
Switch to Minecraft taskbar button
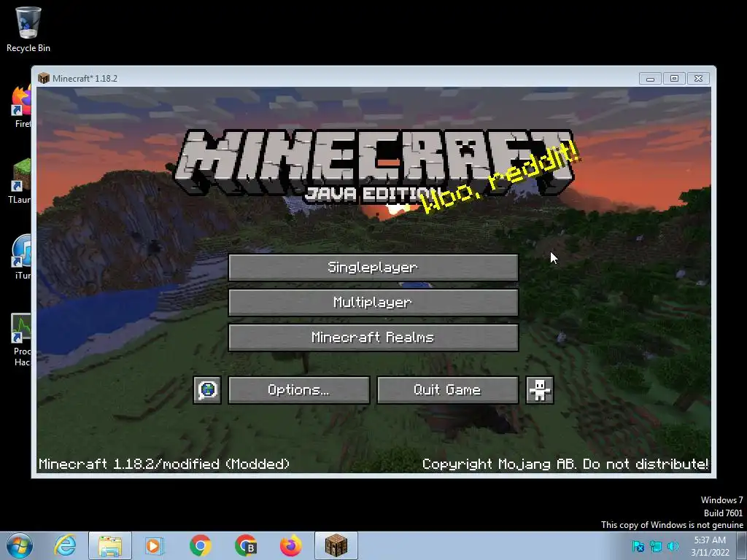click(336, 545)
